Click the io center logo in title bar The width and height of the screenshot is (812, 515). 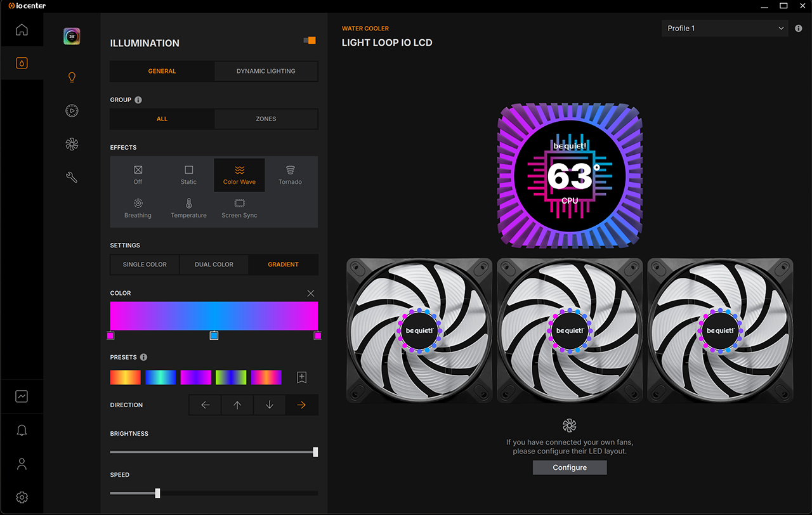(27, 6)
